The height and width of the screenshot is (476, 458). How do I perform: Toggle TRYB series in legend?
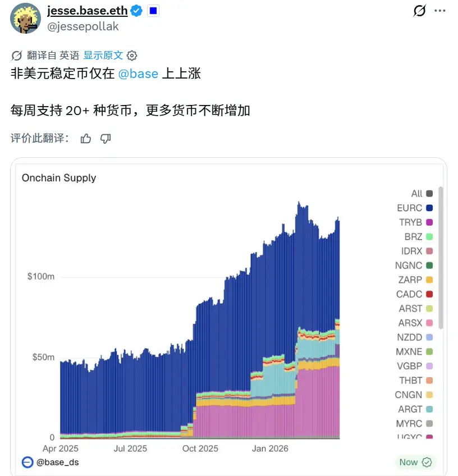click(x=416, y=222)
